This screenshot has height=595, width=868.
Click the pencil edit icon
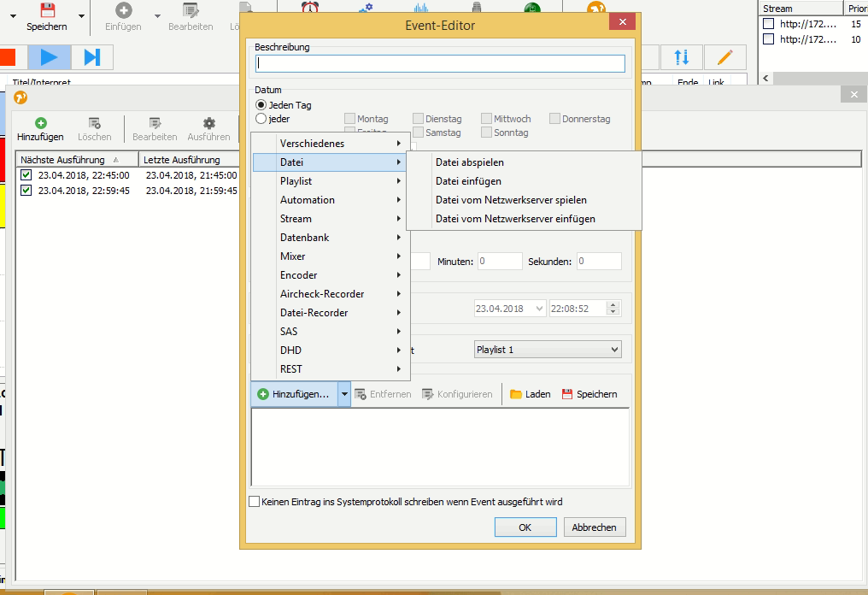pos(725,57)
